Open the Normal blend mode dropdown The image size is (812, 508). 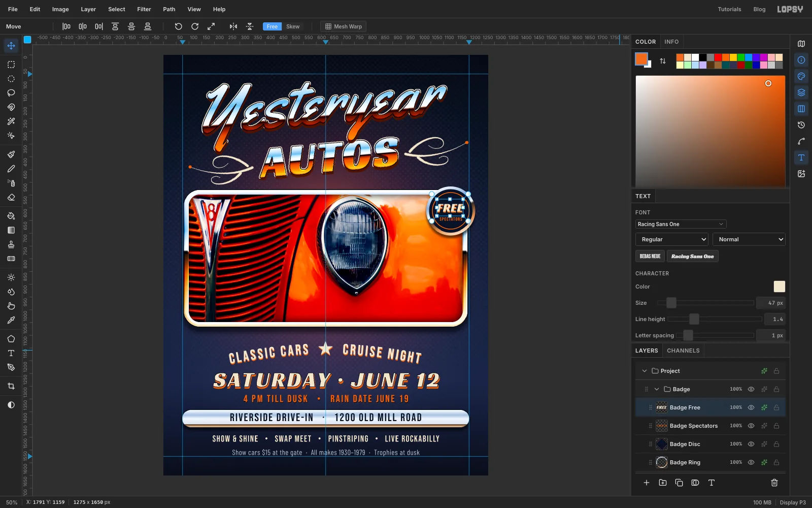click(x=749, y=239)
